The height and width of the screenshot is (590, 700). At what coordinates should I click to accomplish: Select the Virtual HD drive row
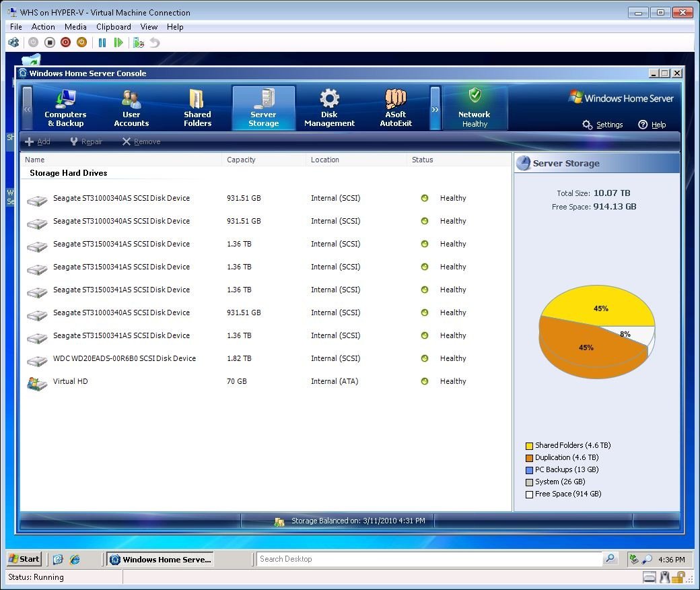coord(266,381)
